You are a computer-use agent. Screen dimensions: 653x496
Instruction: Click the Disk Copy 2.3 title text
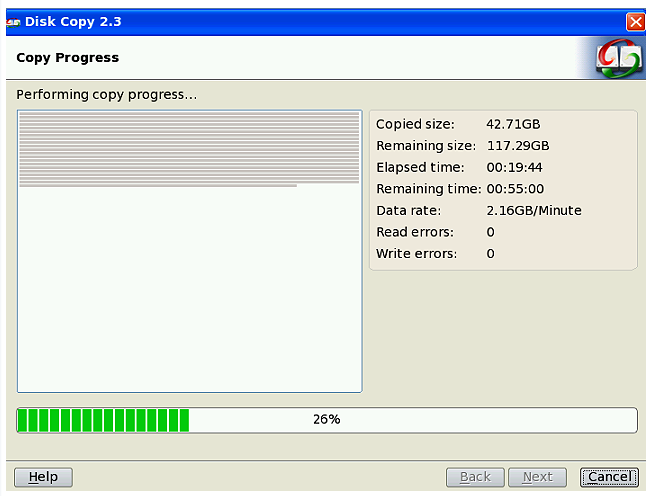[x=73, y=22]
